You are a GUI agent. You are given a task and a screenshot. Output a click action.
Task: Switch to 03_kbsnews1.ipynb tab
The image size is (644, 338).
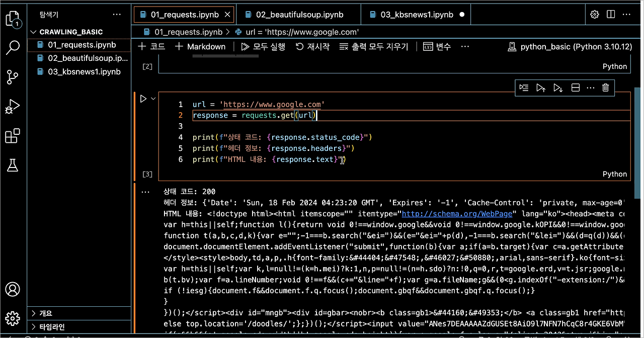point(418,15)
